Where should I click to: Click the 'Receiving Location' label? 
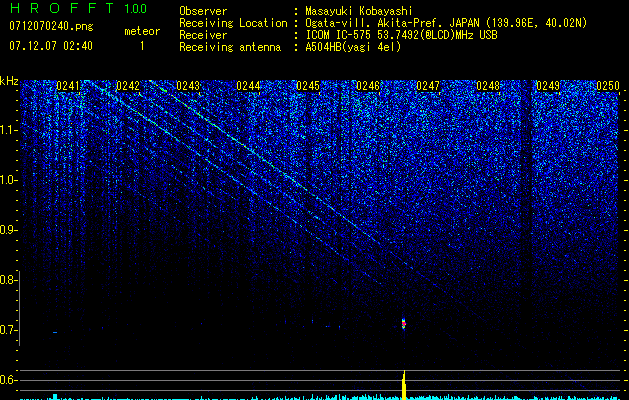(233, 23)
